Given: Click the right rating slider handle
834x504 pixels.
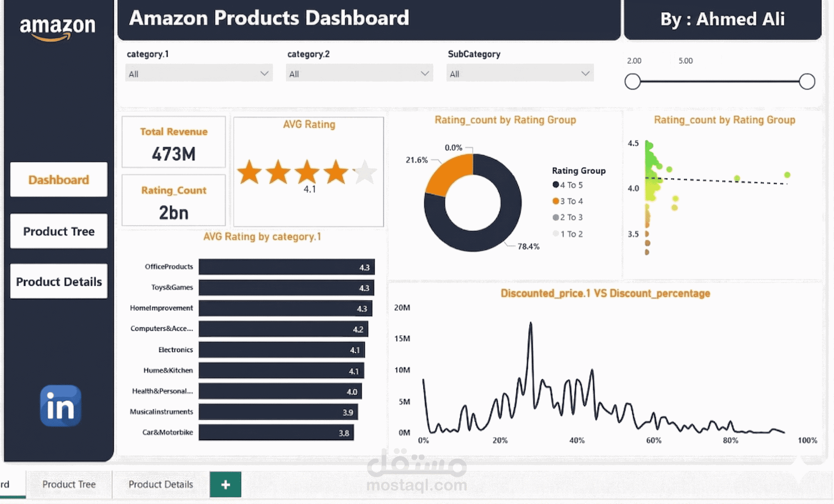Looking at the screenshot, I should [x=807, y=82].
